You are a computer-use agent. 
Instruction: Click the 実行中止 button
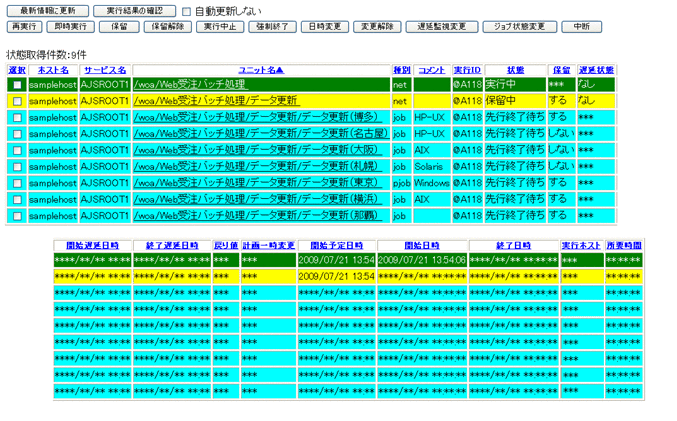coord(220,26)
